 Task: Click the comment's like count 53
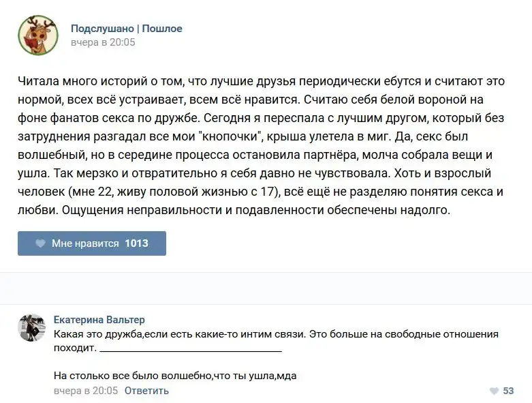pos(508,391)
